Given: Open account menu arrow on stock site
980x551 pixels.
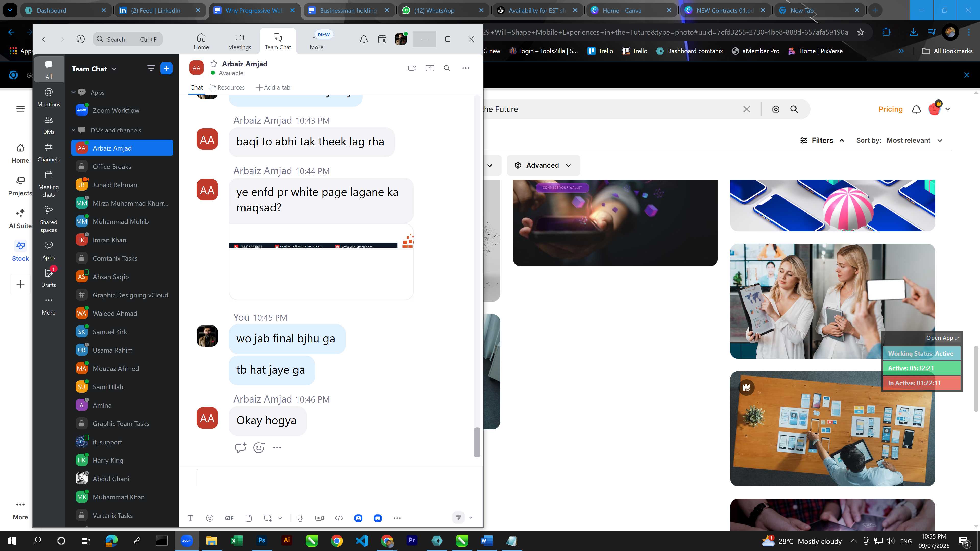Looking at the screenshot, I should (x=948, y=109).
